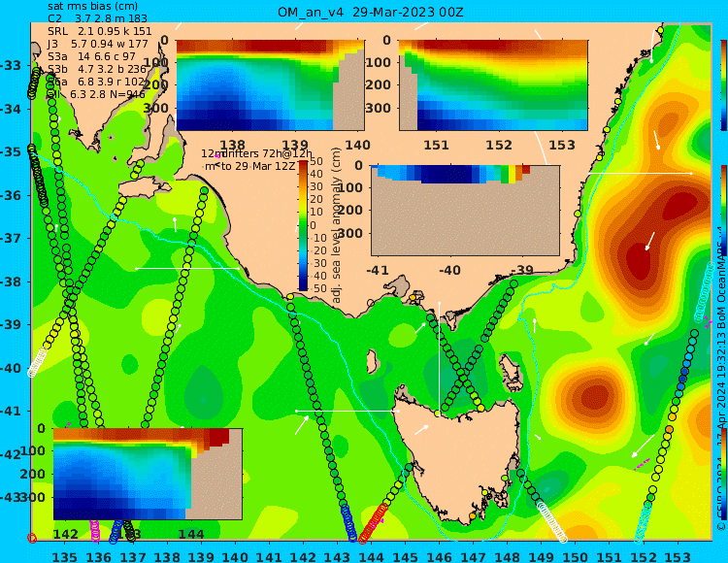Open the depth section inset spanning -41 to -39

click(x=465, y=210)
